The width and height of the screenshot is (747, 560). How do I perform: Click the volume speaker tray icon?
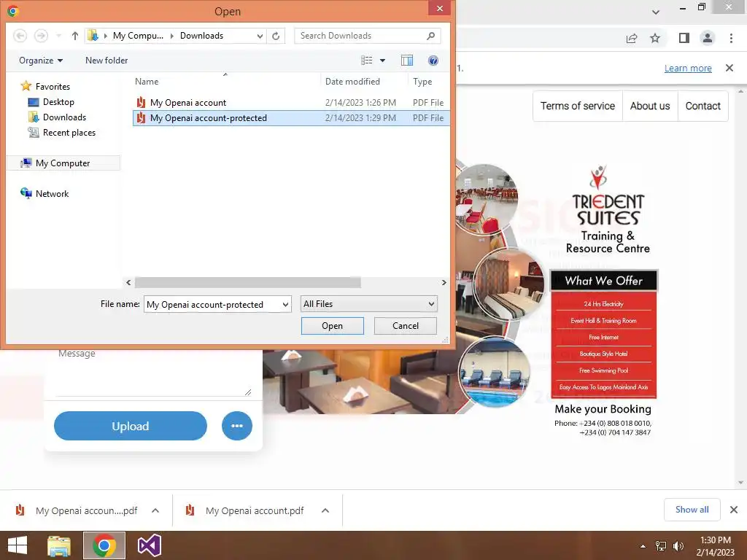coord(678,546)
